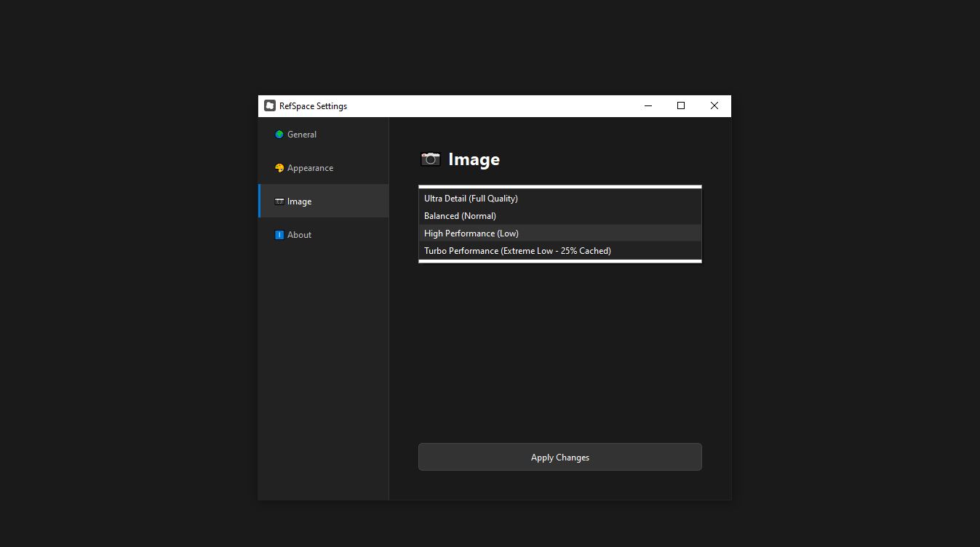Screen dimensions: 980x547
Task: Close the RefSpace Settings window
Action: 714,105
